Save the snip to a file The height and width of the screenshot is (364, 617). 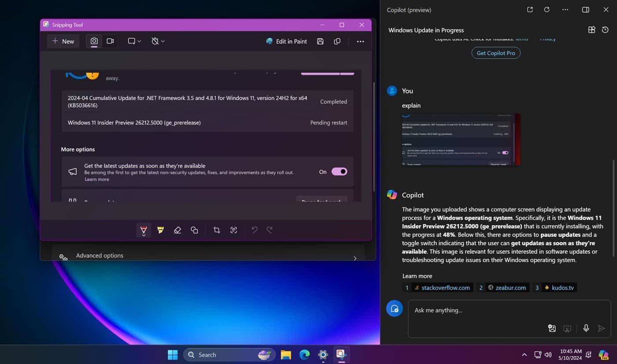[320, 41]
